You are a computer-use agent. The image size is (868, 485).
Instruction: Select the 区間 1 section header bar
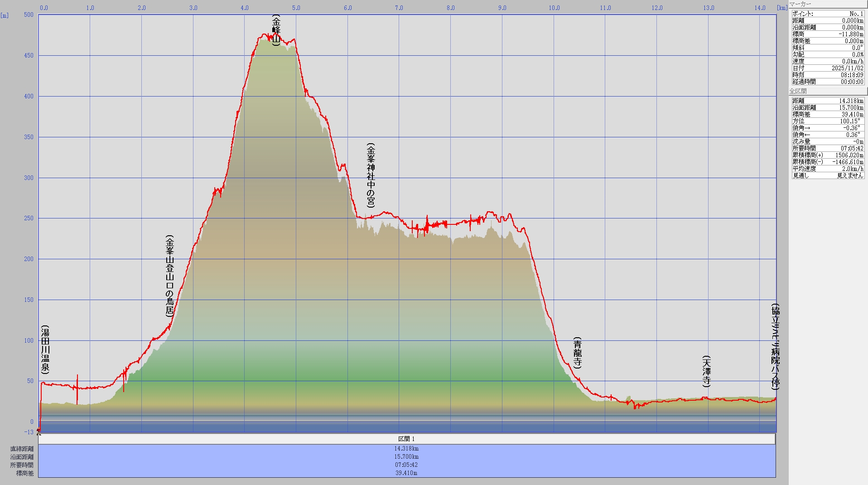pyautogui.click(x=406, y=439)
